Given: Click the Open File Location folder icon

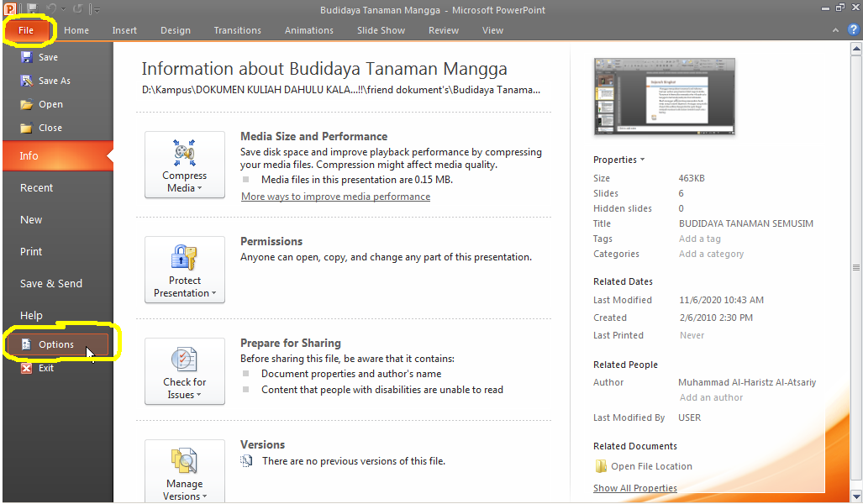Looking at the screenshot, I should (x=601, y=466).
